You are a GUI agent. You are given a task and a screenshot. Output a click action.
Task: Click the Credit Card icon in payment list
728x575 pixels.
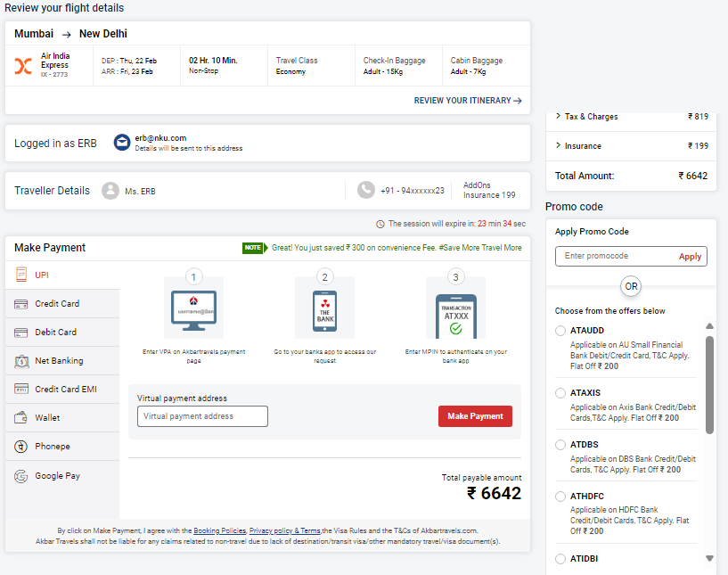[x=20, y=304]
